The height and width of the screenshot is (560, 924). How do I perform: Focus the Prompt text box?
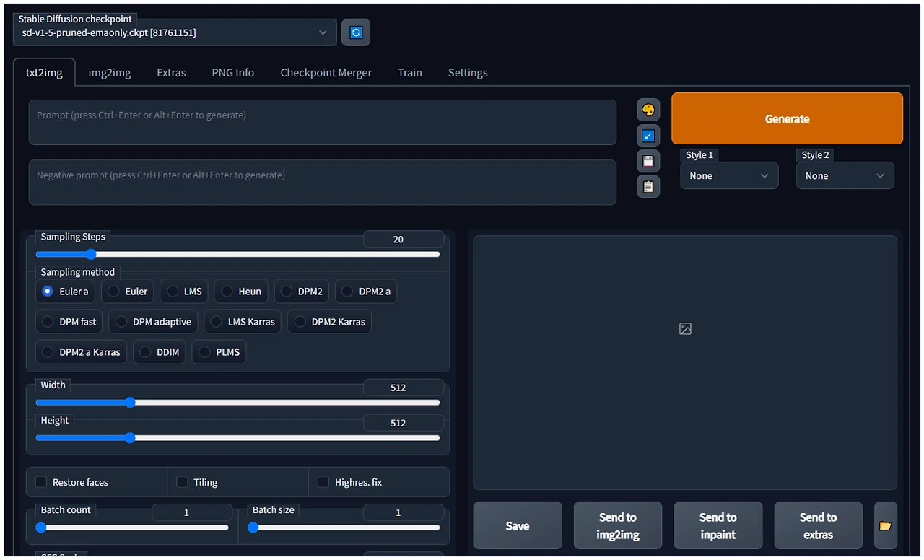(x=323, y=122)
